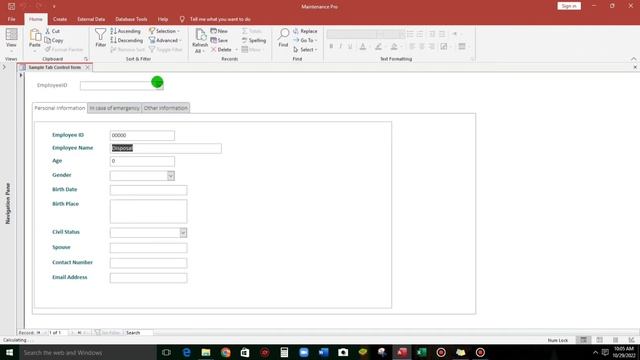
Task: Sort records Ascending
Action: [x=125, y=31]
